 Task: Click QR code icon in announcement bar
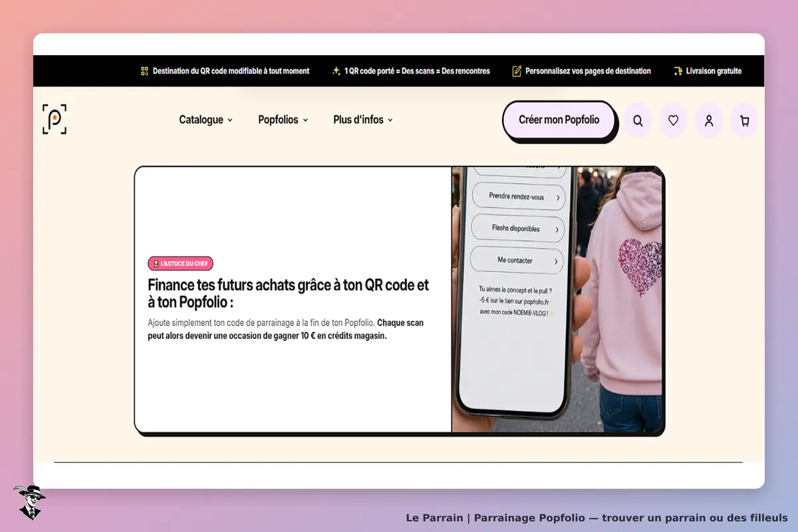click(144, 70)
